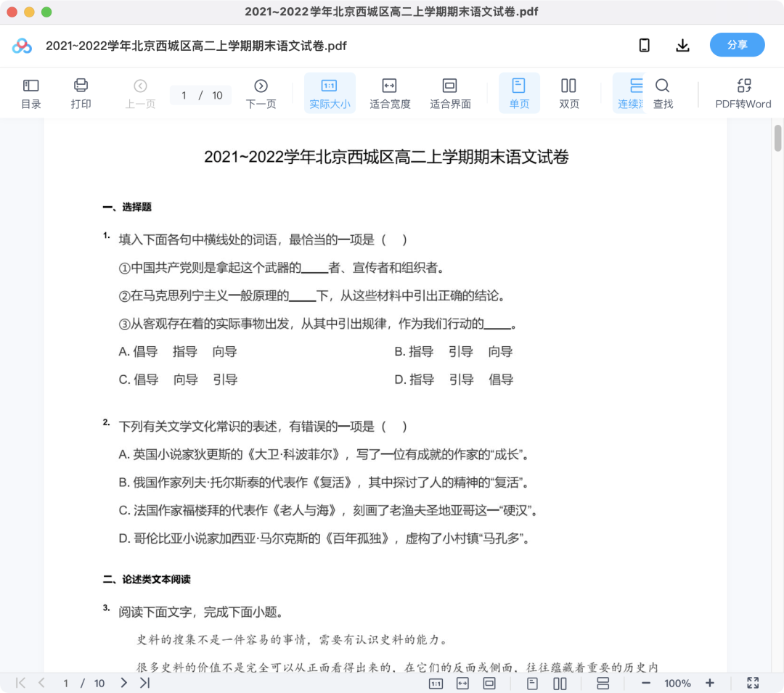Viewport: 784px width, 693px height.
Task: Click section heading 一、选择题
Action: click(x=127, y=207)
